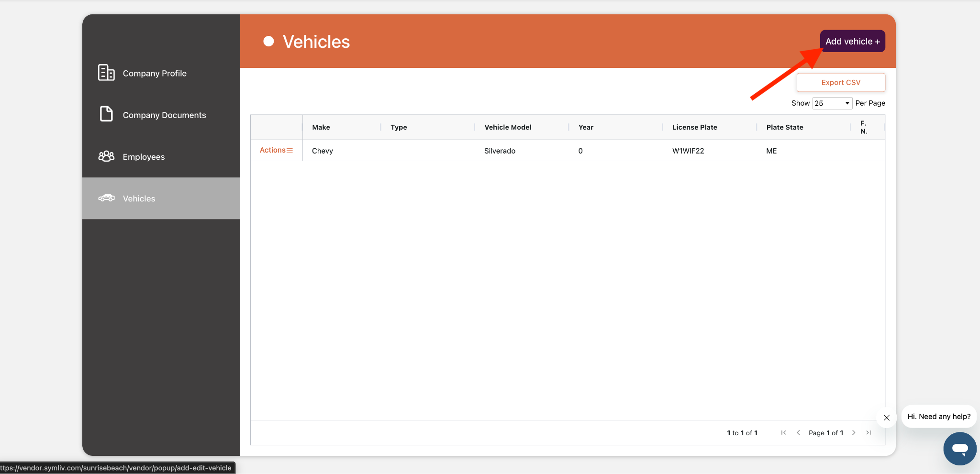Screen dimensions: 980x474
Task: Open the Show per page dropdown
Action: (x=832, y=103)
